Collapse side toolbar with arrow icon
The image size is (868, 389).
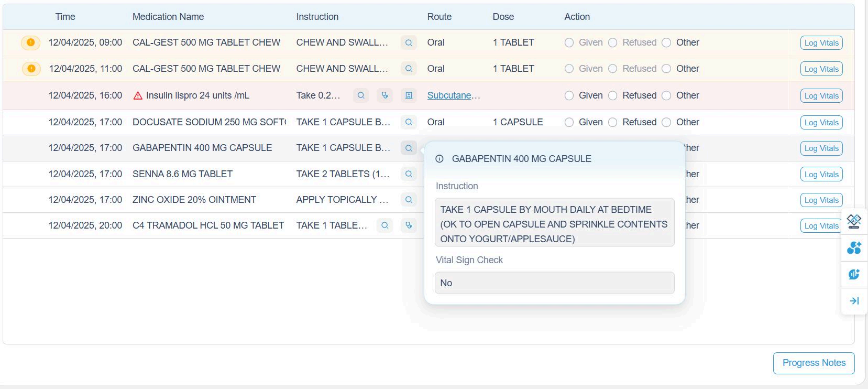click(854, 301)
